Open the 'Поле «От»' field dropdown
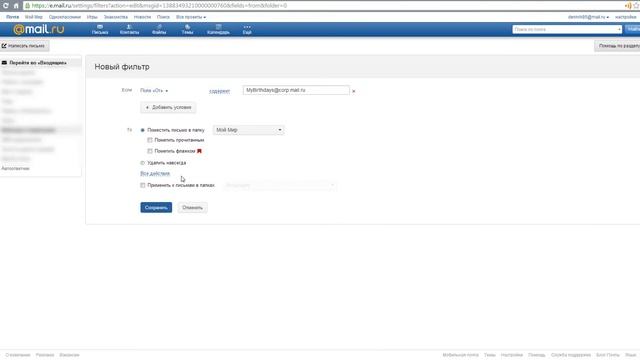Screen dimensions: 640x360 point(154,91)
